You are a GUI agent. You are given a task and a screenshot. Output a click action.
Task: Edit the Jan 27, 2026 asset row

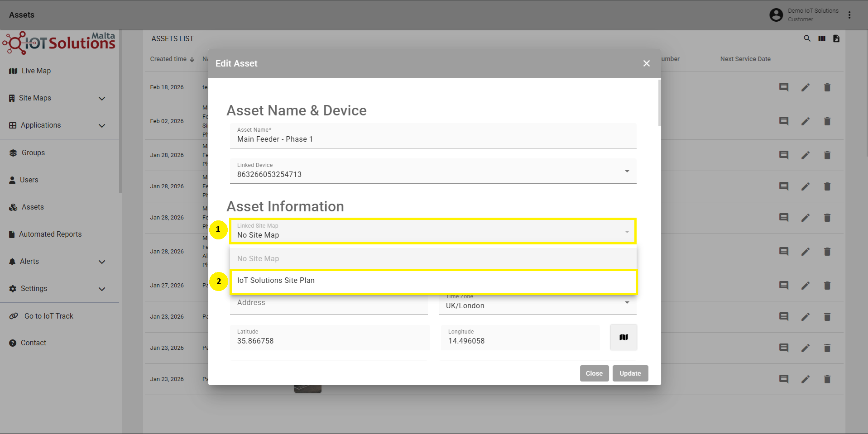pyautogui.click(x=806, y=286)
